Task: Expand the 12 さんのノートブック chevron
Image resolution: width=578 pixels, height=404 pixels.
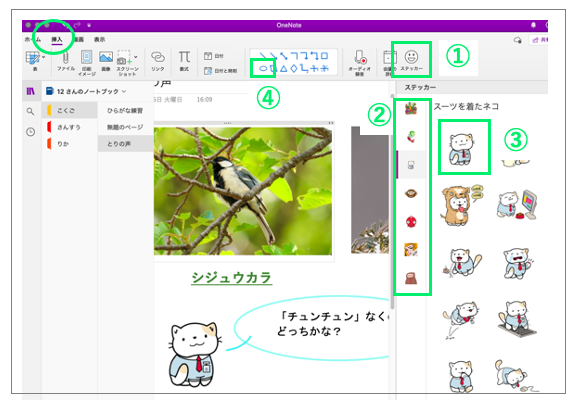Action: coord(124,91)
